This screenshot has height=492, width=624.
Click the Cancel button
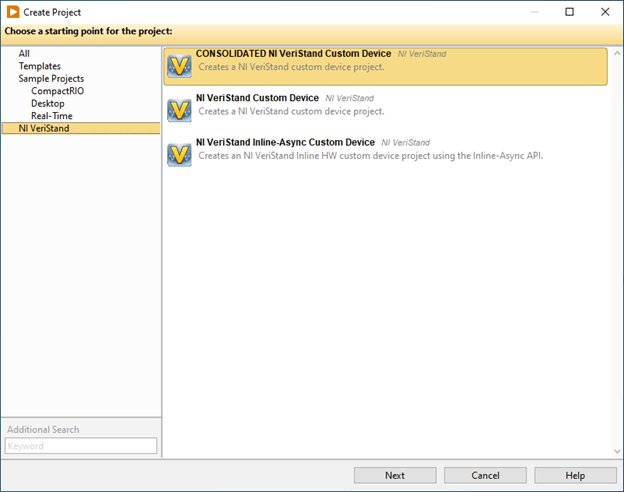[x=485, y=475]
